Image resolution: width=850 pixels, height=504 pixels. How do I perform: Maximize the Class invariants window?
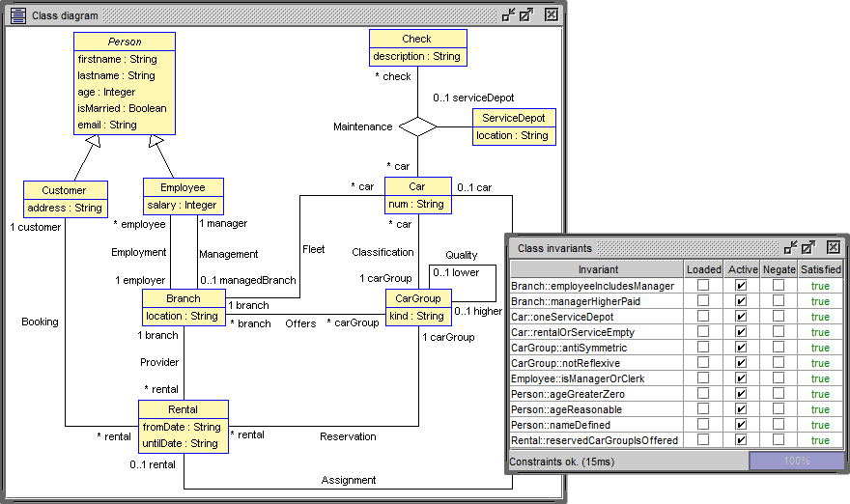tap(808, 248)
